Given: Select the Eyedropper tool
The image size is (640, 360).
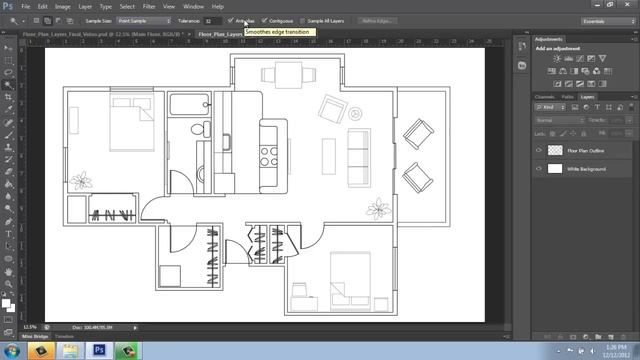Looking at the screenshot, I should coord(8,109).
